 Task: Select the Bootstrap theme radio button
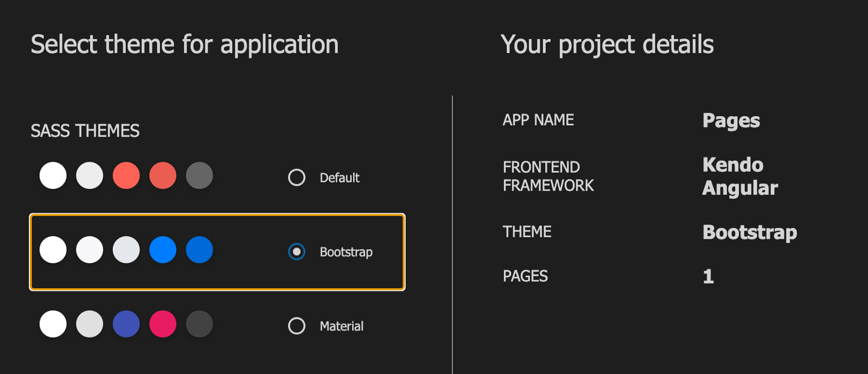click(296, 252)
